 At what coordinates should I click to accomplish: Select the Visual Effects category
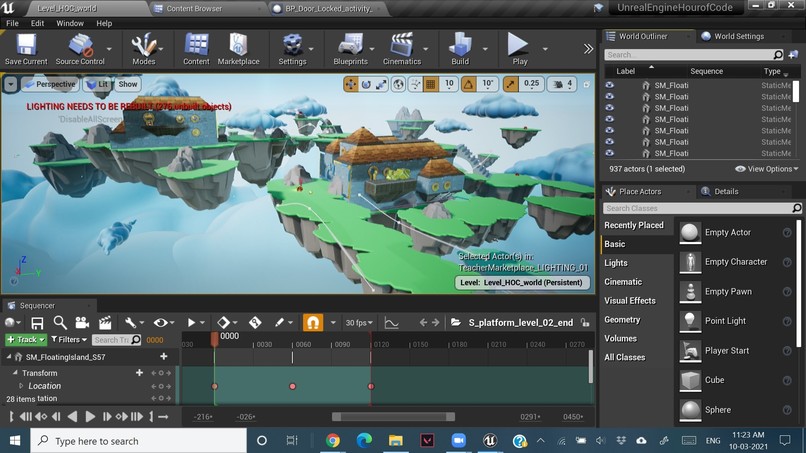[x=630, y=300]
